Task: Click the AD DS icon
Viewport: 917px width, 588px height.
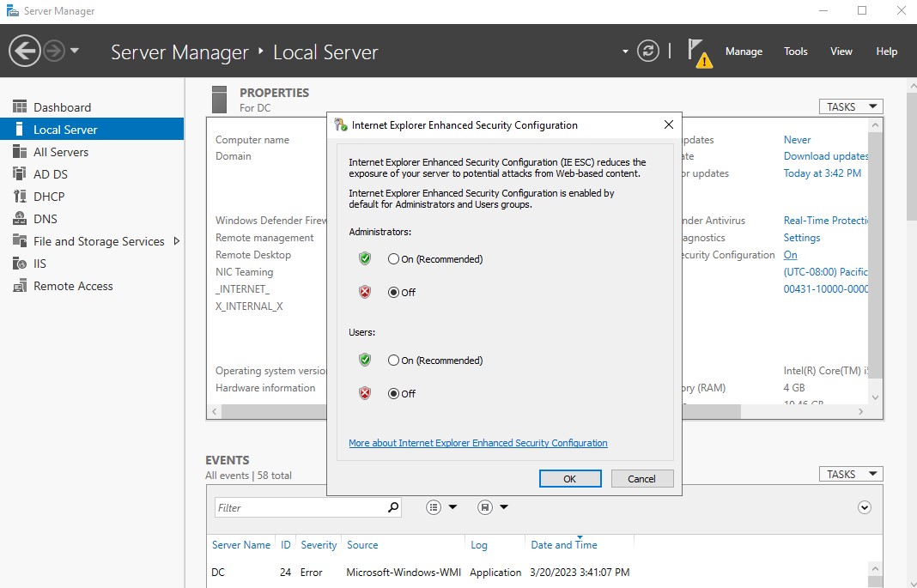Action: click(20, 173)
